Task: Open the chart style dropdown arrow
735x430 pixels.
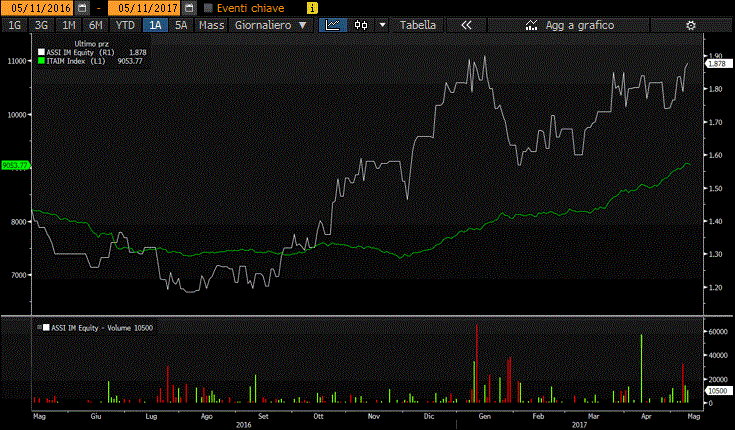Action: 382,24
